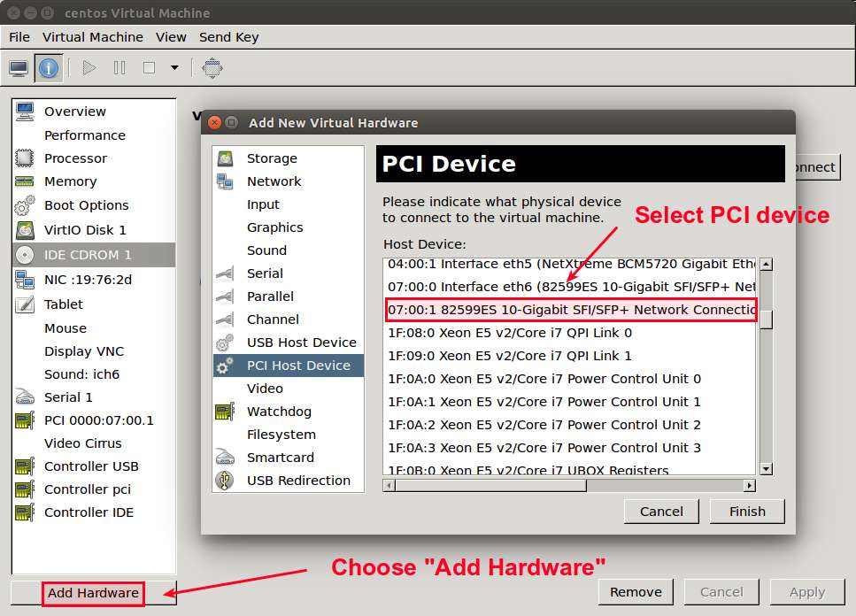Click the Add Hardware button

pyautogui.click(x=93, y=593)
